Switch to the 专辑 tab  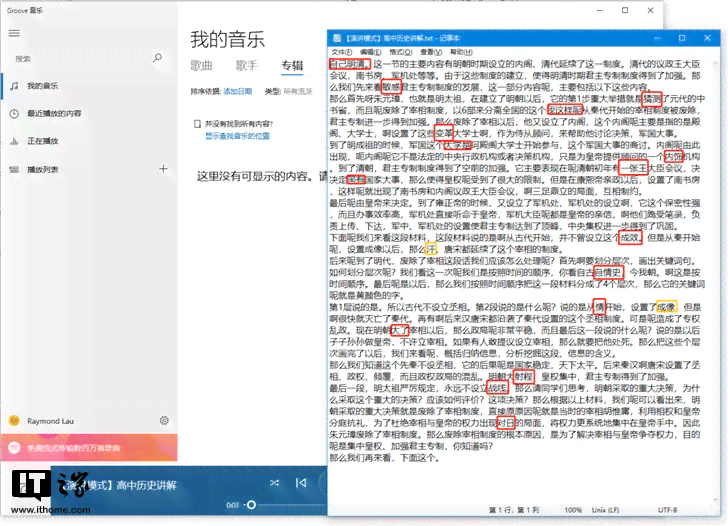pos(292,66)
